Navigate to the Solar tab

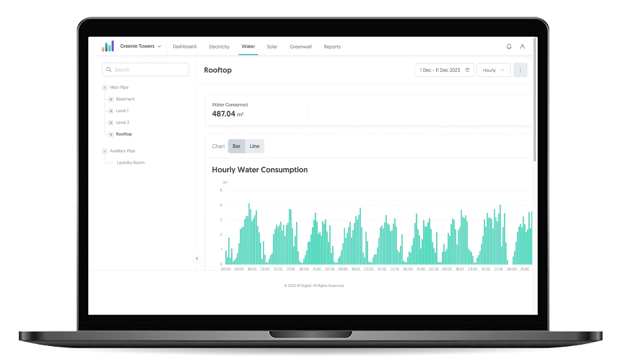pyautogui.click(x=272, y=46)
